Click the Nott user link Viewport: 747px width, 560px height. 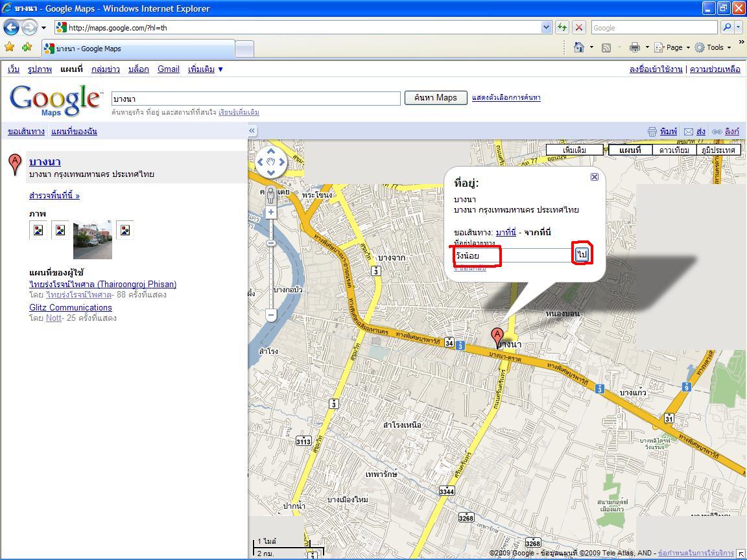tap(53, 318)
